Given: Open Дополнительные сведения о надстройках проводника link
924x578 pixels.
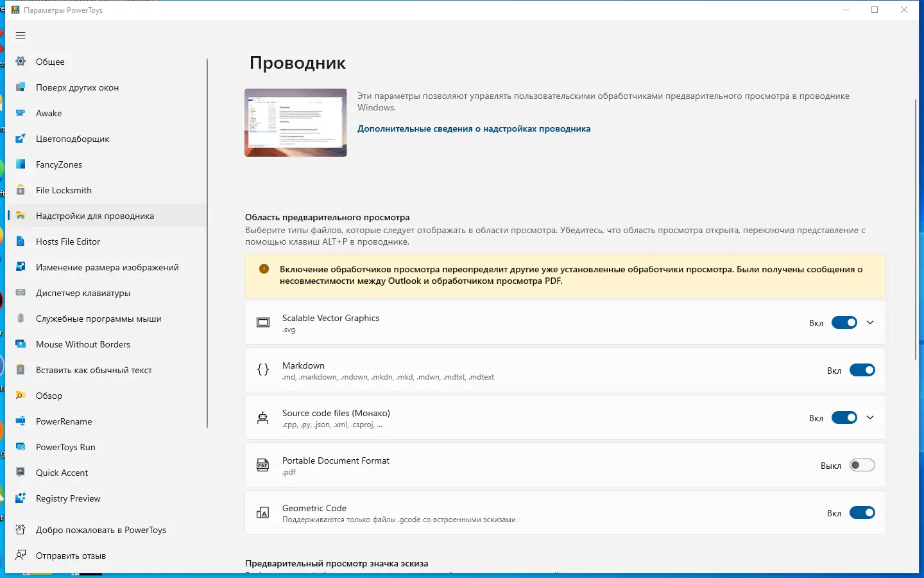Looking at the screenshot, I should 474,128.
